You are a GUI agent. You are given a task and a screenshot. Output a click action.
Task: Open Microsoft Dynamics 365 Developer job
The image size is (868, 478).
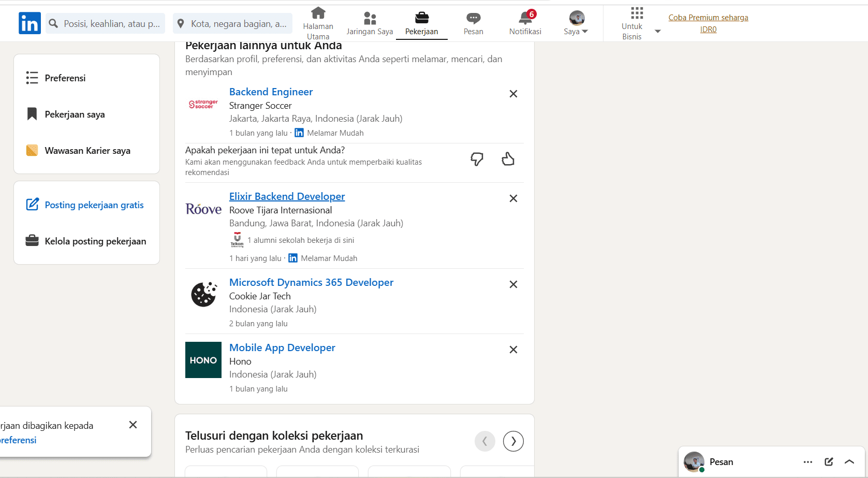312,282
